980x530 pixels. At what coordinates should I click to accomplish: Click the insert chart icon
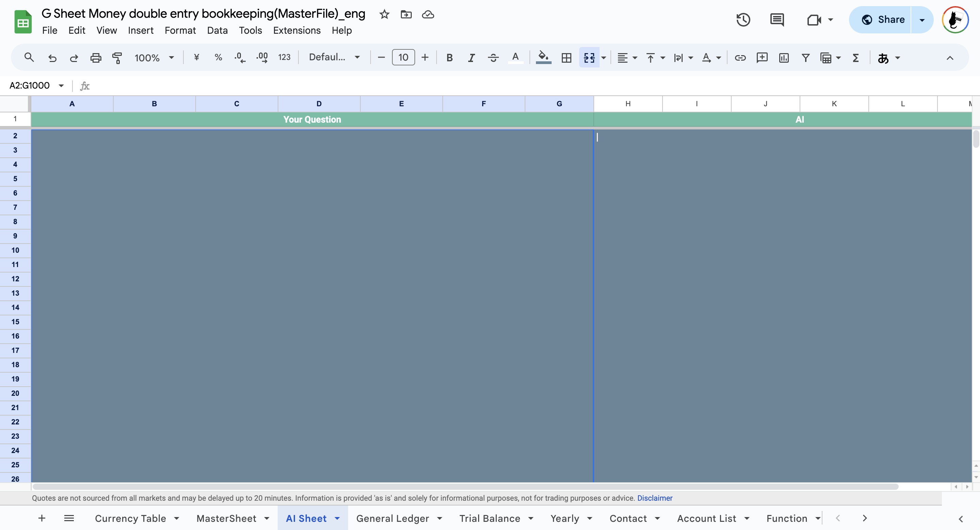[784, 58]
